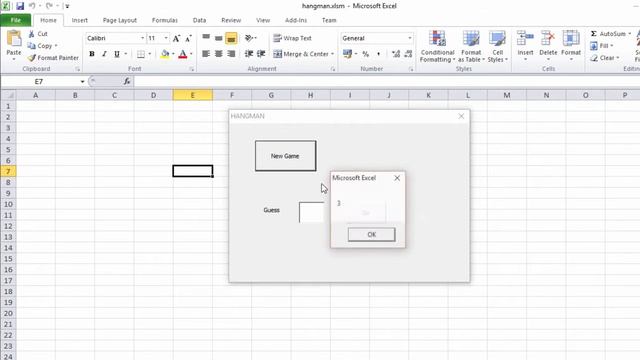The height and width of the screenshot is (360, 640).
Task: Decrease font size with Shrink Font
Action: click(x=188, y=38)
